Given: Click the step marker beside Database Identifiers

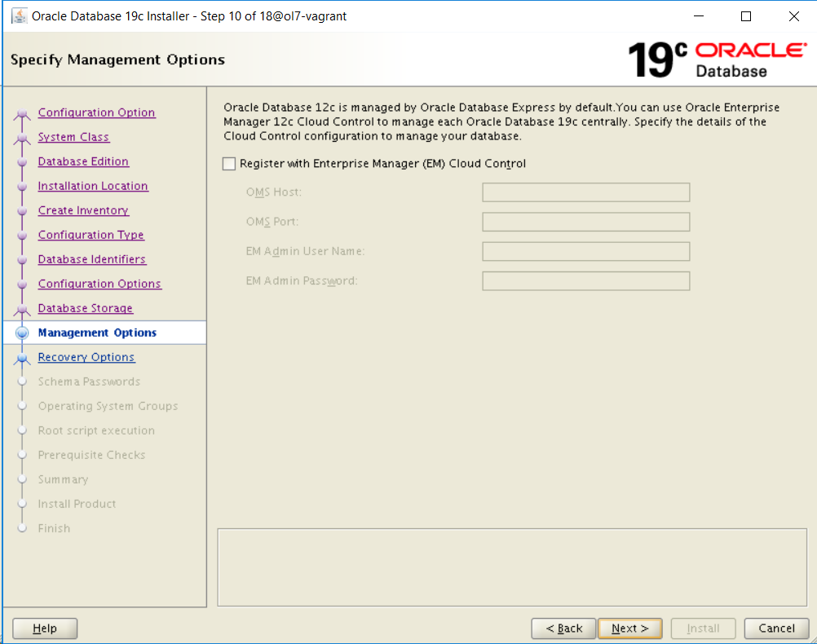Looking at the screenshot, I should coord(22,260).
